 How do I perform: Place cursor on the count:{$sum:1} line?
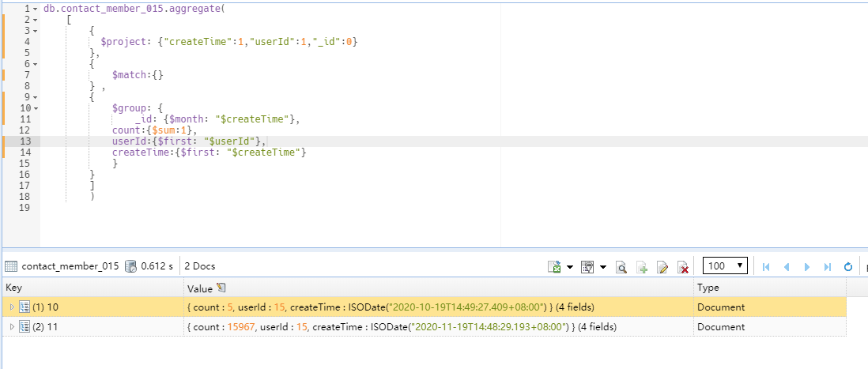coord(154,130)
